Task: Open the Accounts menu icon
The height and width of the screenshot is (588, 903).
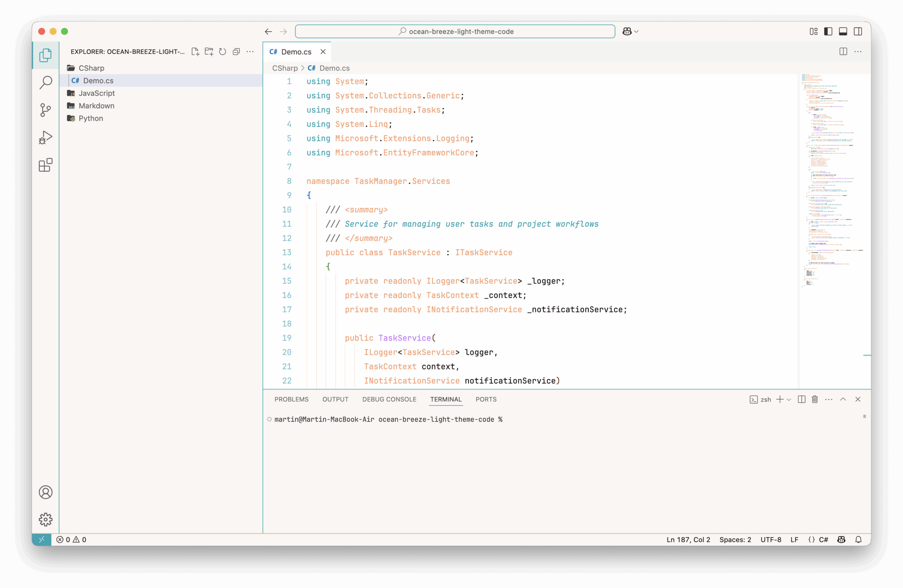Action: [x=46, y=492]
